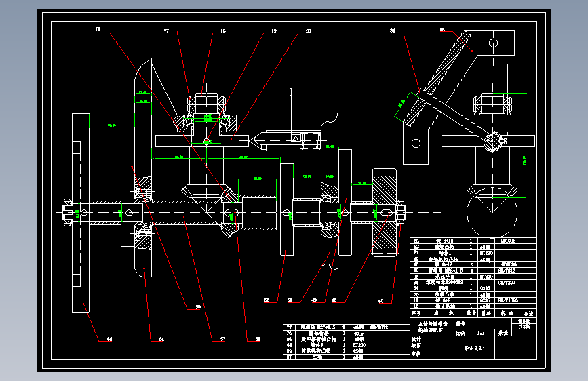The height and width of the screenshot is (381, 588).
Task: Click the GB/T297 standard cell in row 35
Action: click(507, 283)
